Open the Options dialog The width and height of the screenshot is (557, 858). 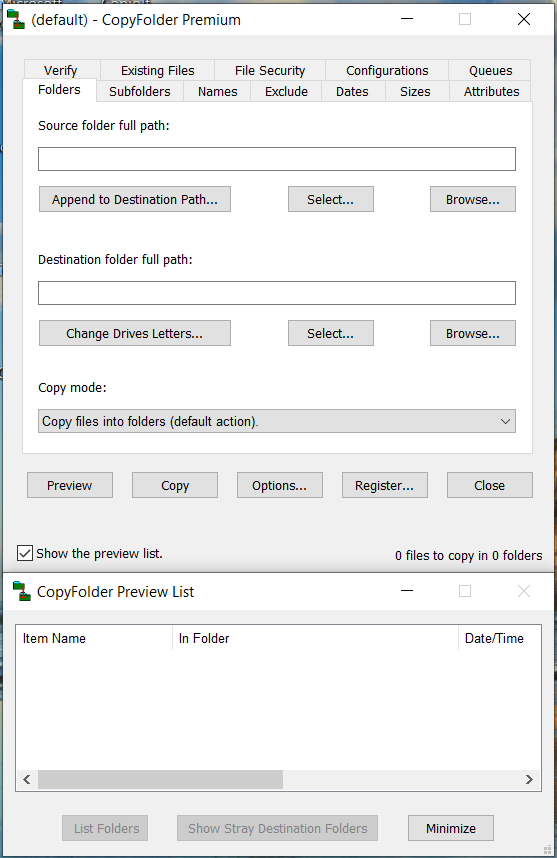[280, 485]
